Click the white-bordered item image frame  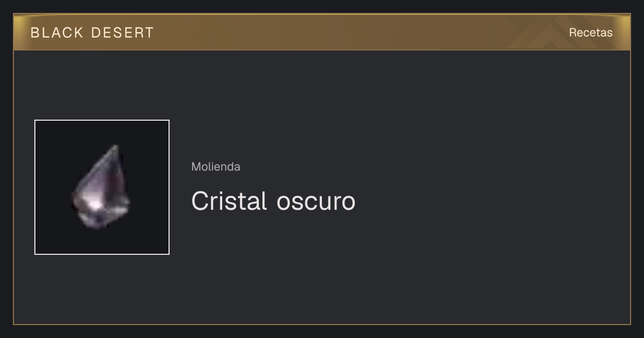[102, 187]
